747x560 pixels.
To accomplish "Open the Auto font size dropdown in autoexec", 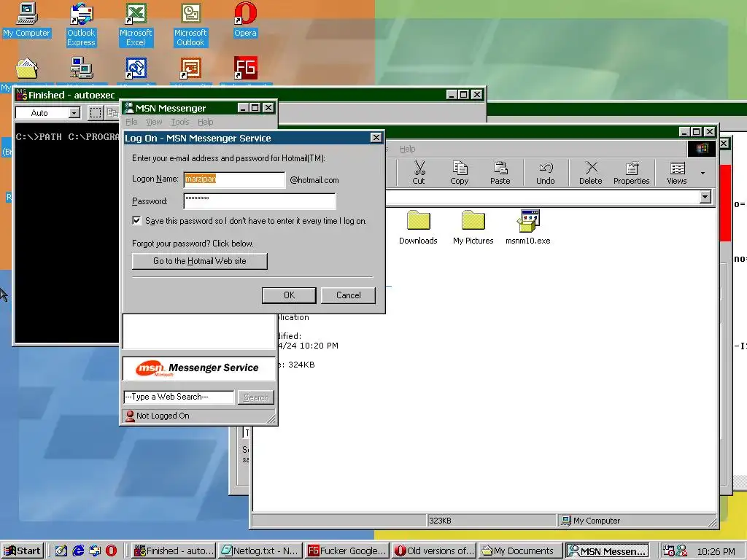I will (74, 113).
